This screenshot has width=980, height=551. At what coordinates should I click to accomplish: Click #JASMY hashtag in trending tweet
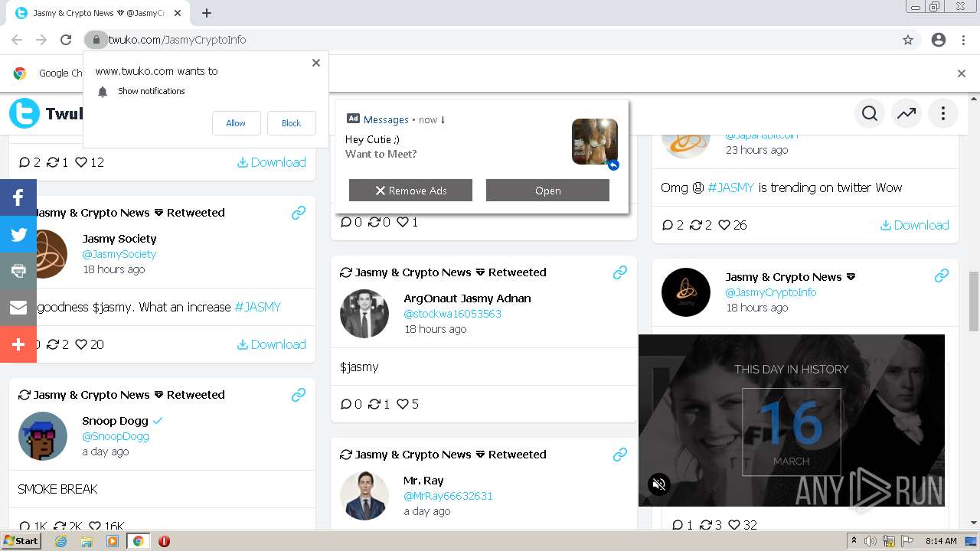click(731, 187)
